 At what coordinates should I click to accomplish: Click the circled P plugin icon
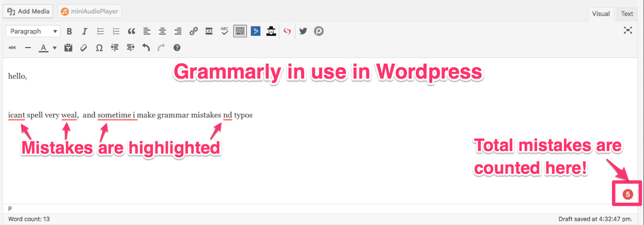point(319,31)
